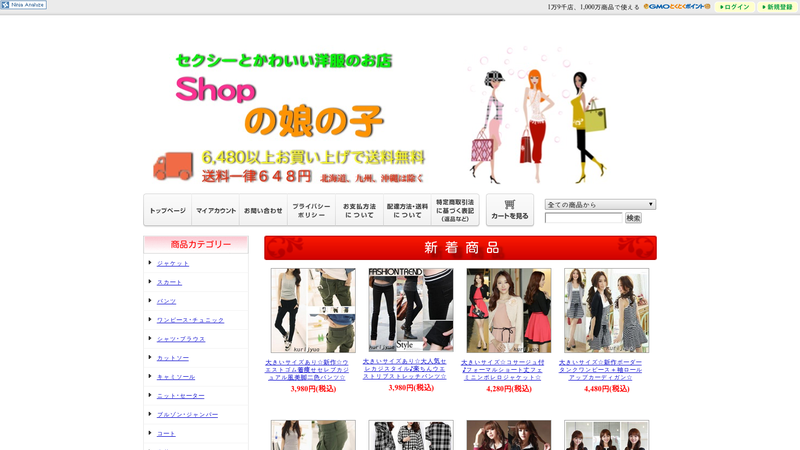The height and width of the screenshot is (450, 800).
Task: Click the arrow bullet beside ニット・セーター
Action: (x=150, y=395)
